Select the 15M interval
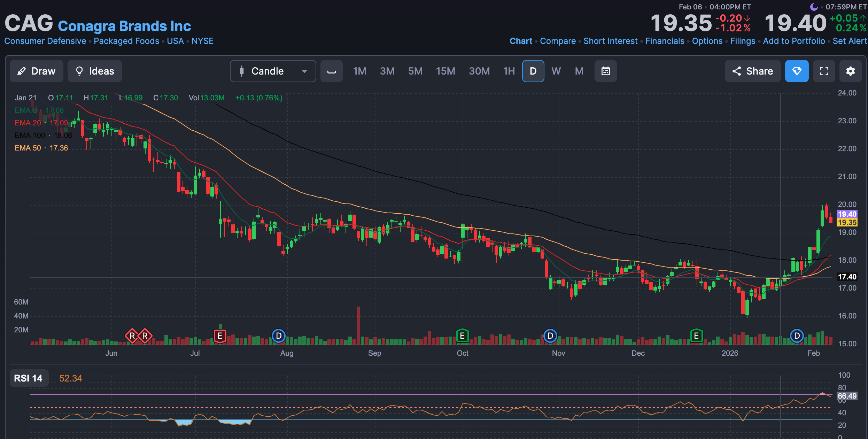 point(445,71)
